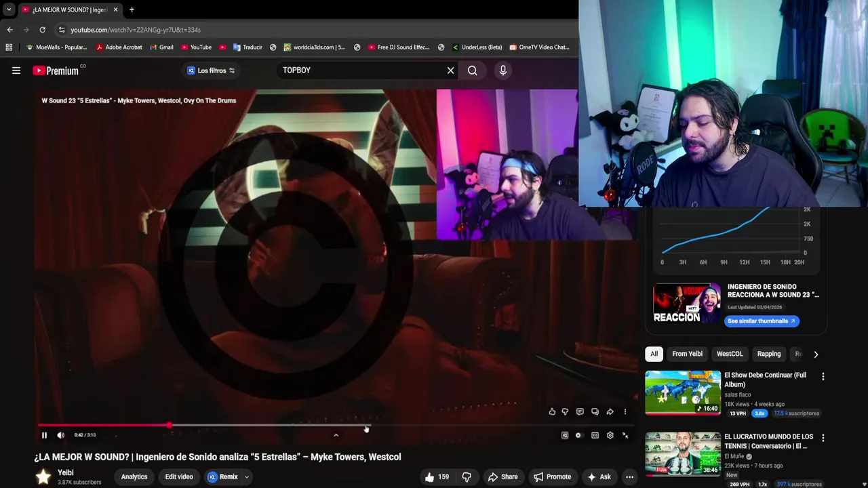This screenshot has width=868, height=488.
Task: Open options for El Show Debe Continuar
Action: pos(823,376)
